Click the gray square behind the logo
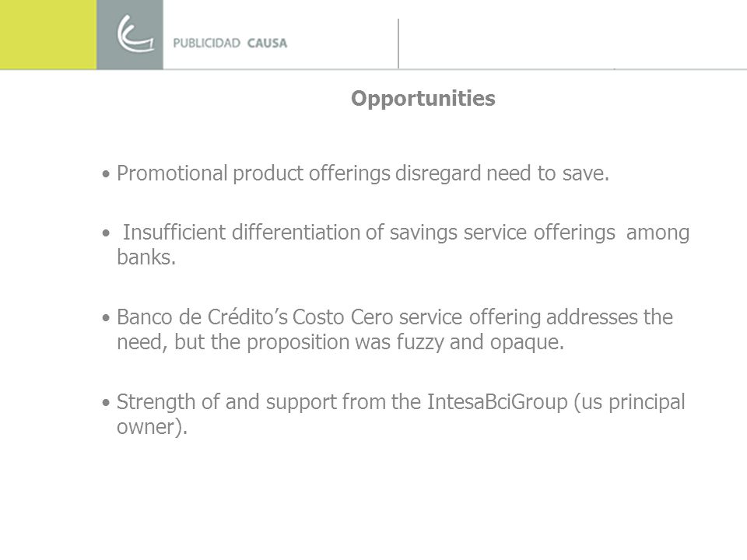This screenshot has width=747, height=560. click(130, 34)
